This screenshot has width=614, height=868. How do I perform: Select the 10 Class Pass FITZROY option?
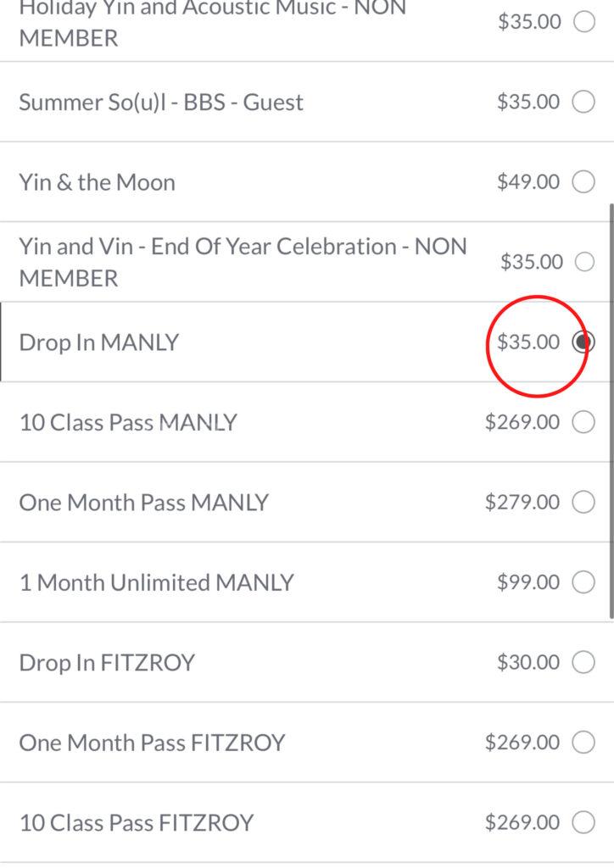click(583, 822)
